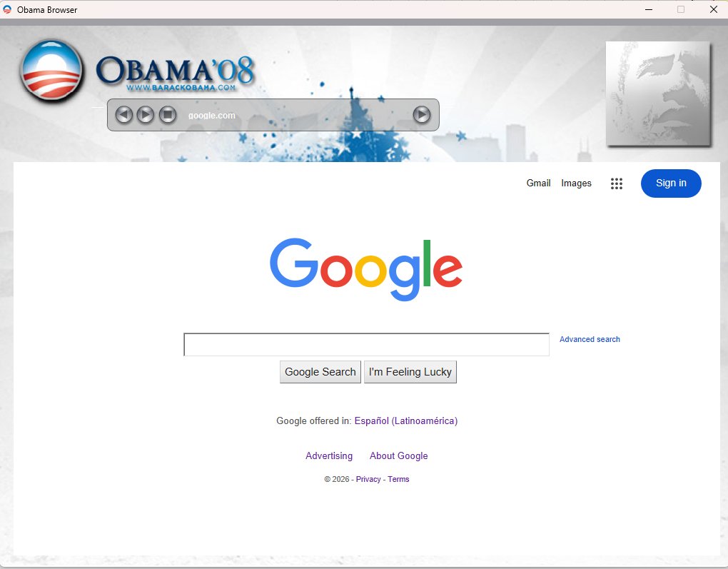Screen dimensions: 728x569
Task: Click the Obama Browser title bar icon
Action: pyautogui.click(x=7, y=9)
